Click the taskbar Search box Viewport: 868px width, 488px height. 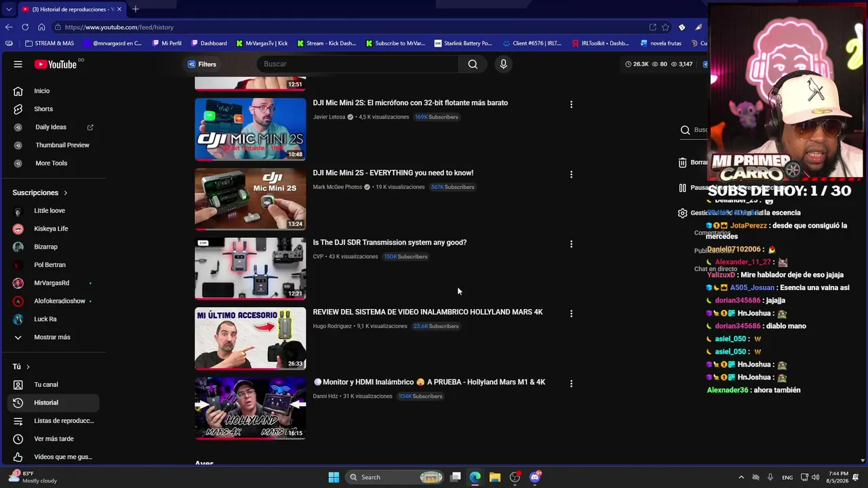[x=395, y=477]
